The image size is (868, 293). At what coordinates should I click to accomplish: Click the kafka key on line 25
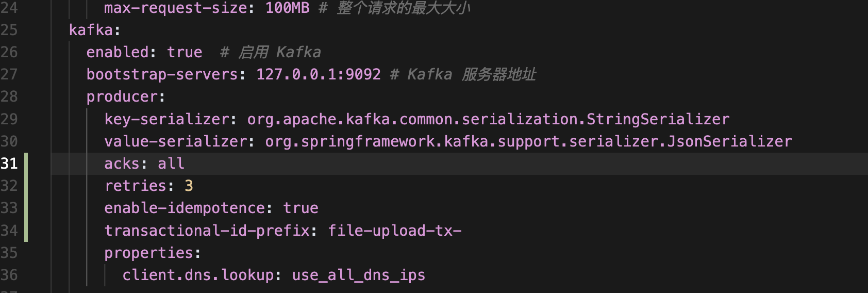(x=91, y=30)
